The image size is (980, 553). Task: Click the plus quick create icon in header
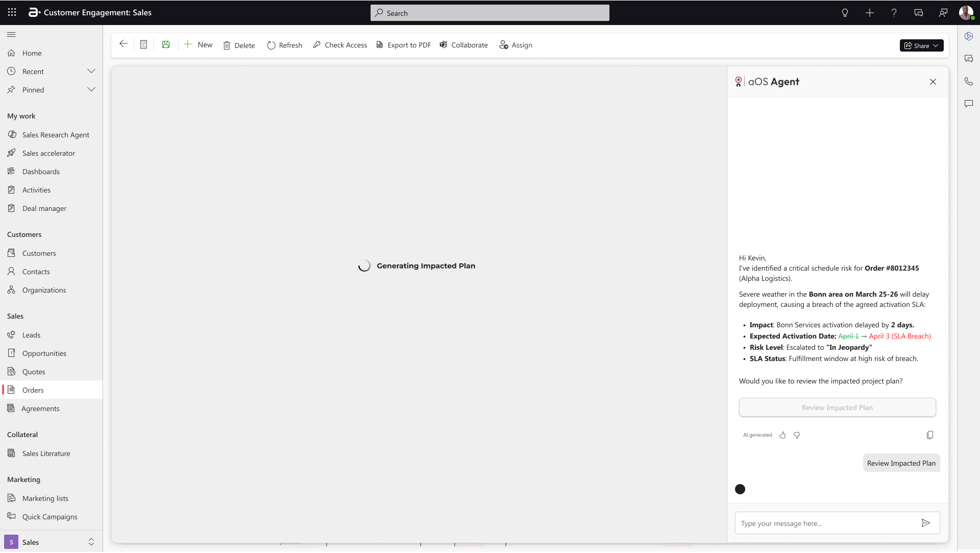869,13
